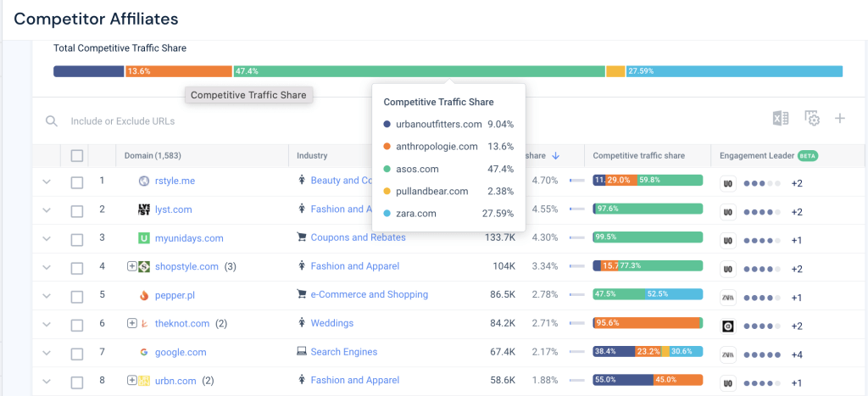
Task: Click the theknot.com favicon
Action: tap(144, 323)
